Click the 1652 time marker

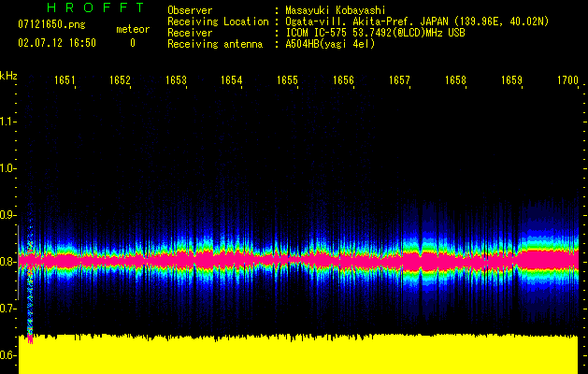tap(120, 80)
